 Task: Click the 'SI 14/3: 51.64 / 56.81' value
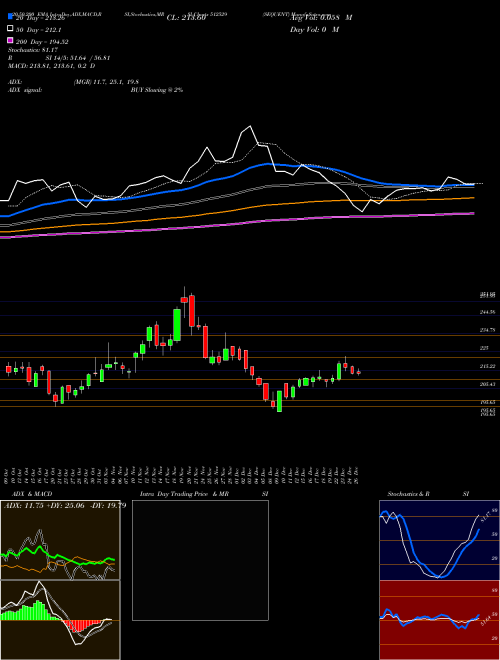click(x=78, y=58)
